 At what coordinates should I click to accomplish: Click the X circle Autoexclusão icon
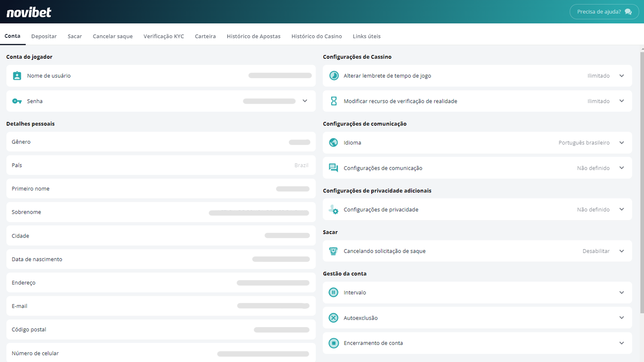click(x=333, y=318)
